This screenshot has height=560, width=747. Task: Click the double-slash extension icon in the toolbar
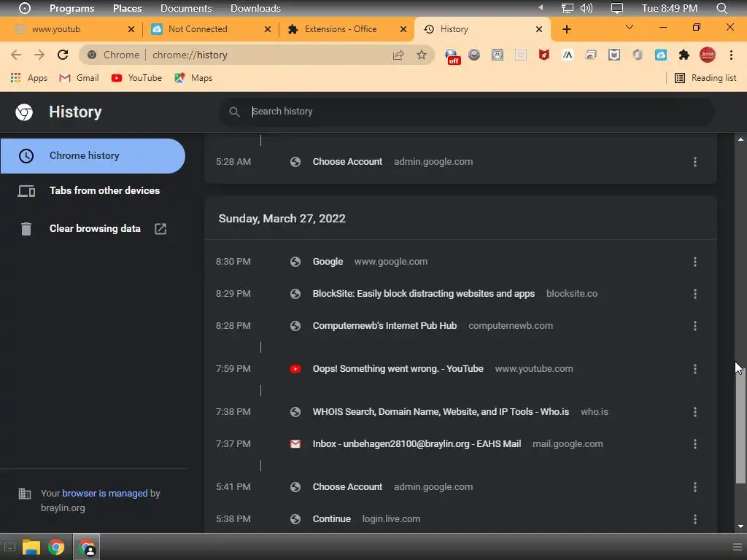(x=568, y=55)
